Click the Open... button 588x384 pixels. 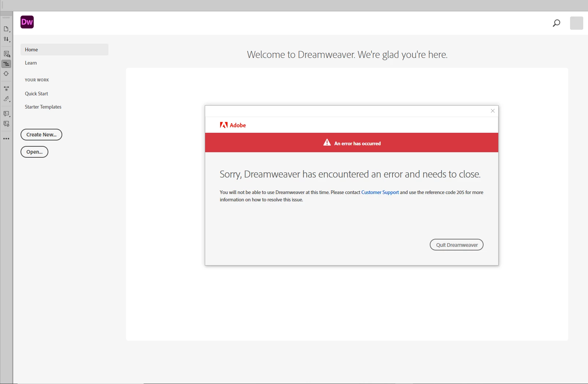click(x=34, y=152)
